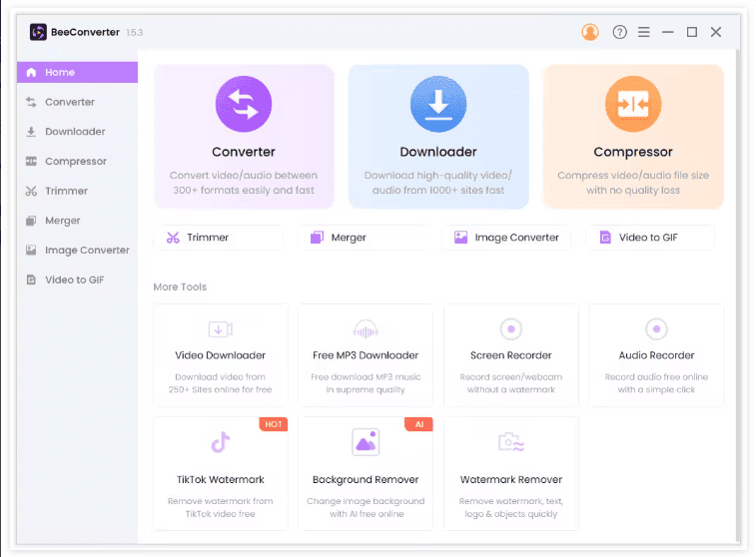Screen dimensions: 756x557
Task: Open the Audio Recorder tool title
Action: (656, 355)
